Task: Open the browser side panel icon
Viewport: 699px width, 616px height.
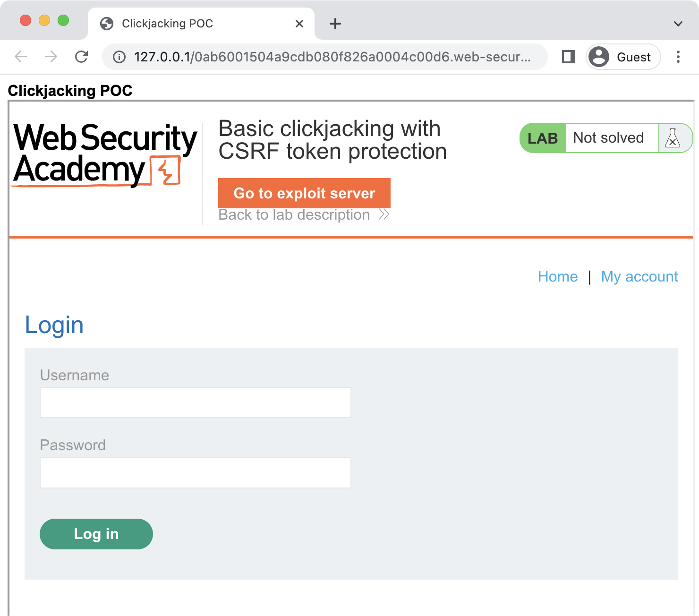Action: (568, 57)
